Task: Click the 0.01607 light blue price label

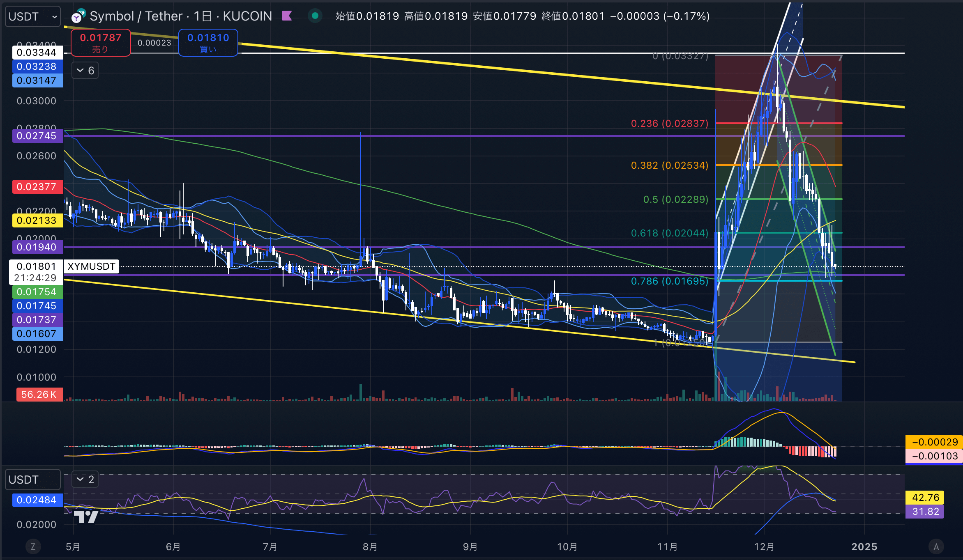Action: click(37, 334)
